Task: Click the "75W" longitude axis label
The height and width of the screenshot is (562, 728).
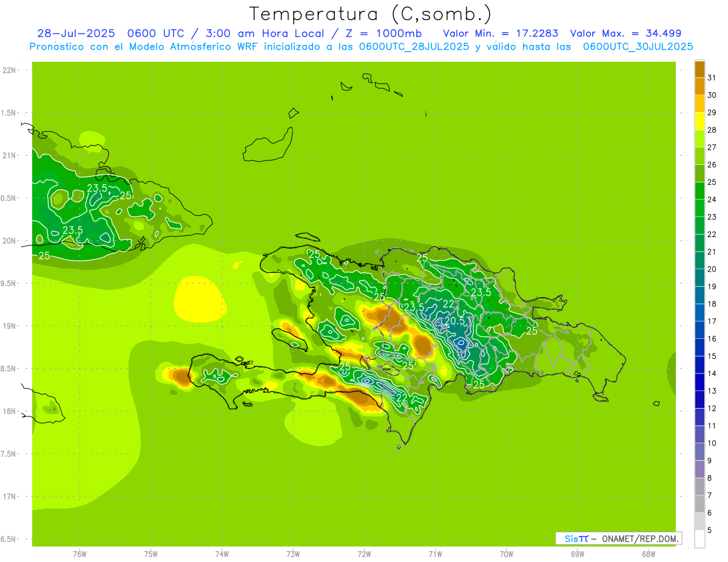Action: 150,554
